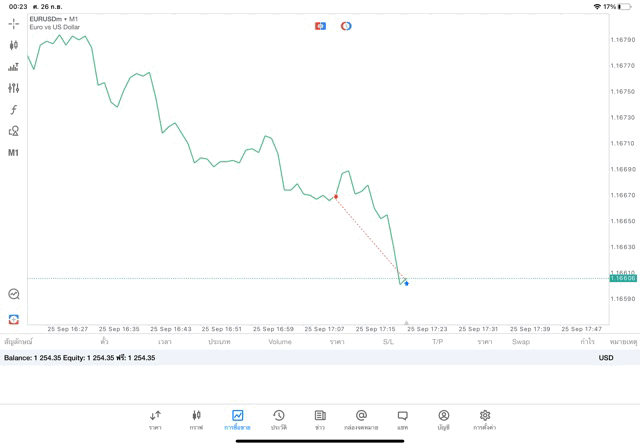The height and width of the screenshot is (447, 640).
Task: Sort positions by the กำไร column header
Action: point(587,342)
